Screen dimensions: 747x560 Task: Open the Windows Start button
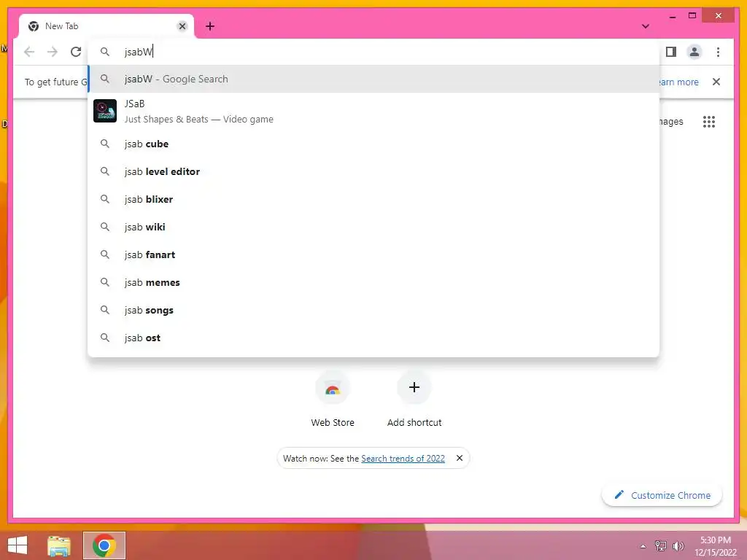[18, 545]
